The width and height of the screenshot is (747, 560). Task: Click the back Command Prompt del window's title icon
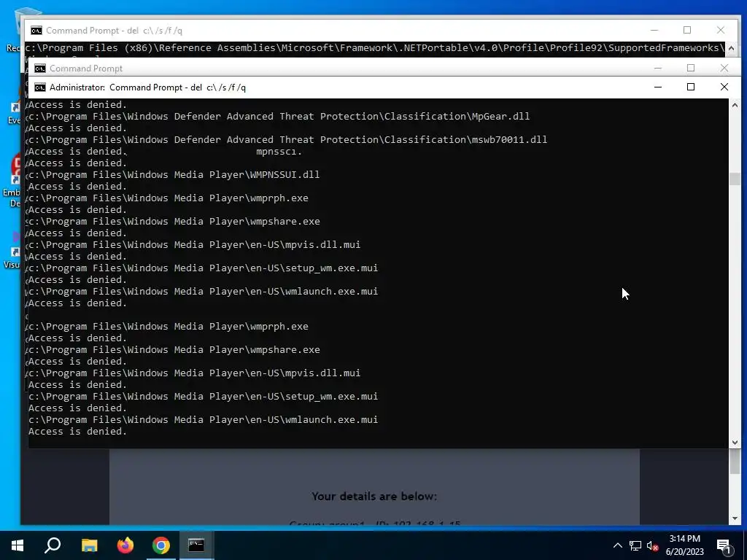coord(36,31)
